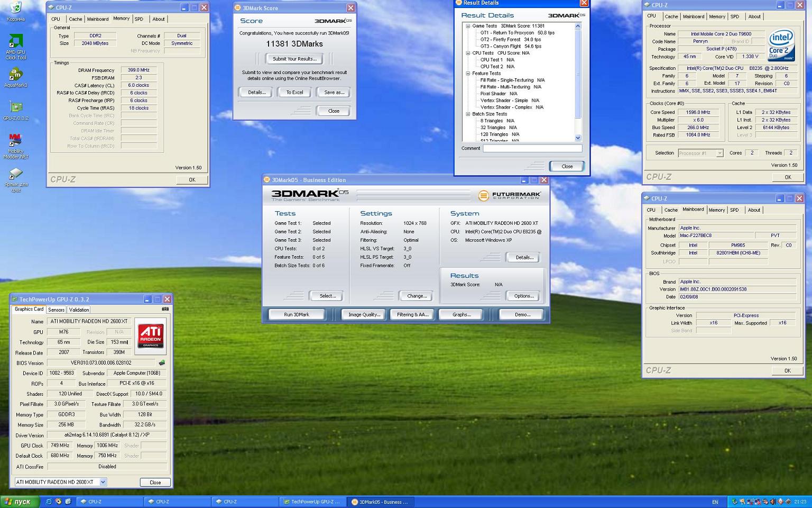Click Change button under Settings
This screenshot has height=508, width=812.
[x=417, y=296]
